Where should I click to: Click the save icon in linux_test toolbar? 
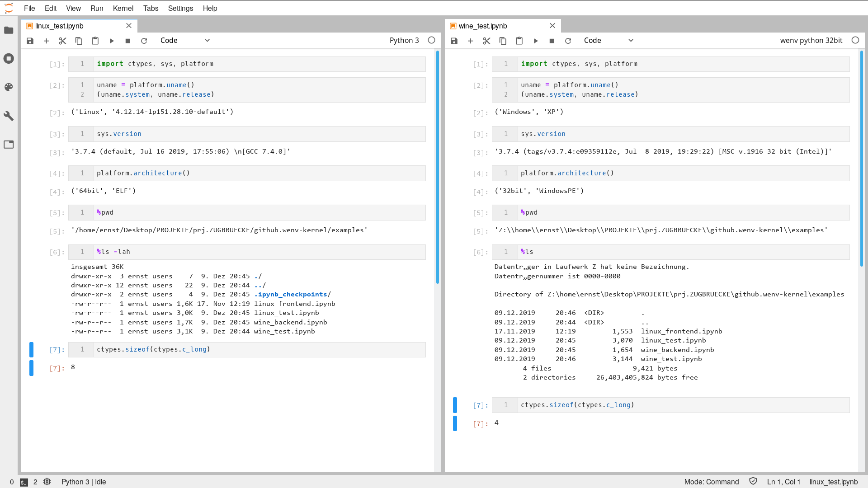(x=30, y=41)
